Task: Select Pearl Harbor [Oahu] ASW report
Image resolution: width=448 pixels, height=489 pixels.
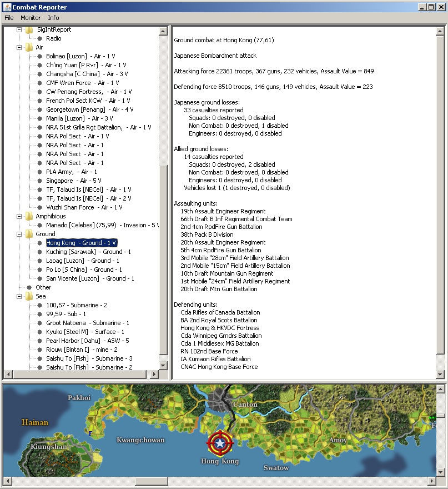Action: (88, 341)
